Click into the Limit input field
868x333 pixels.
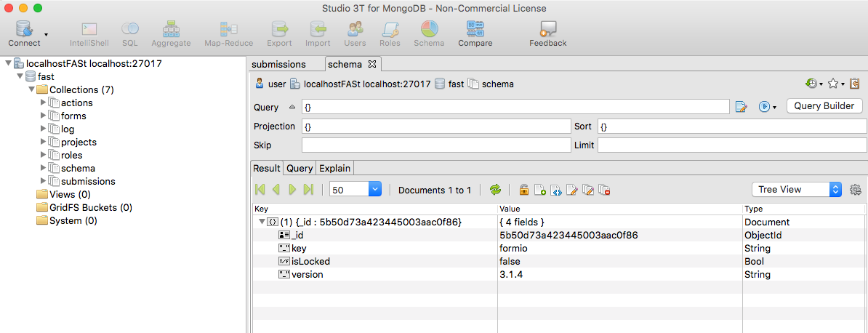tap(732, 145)
